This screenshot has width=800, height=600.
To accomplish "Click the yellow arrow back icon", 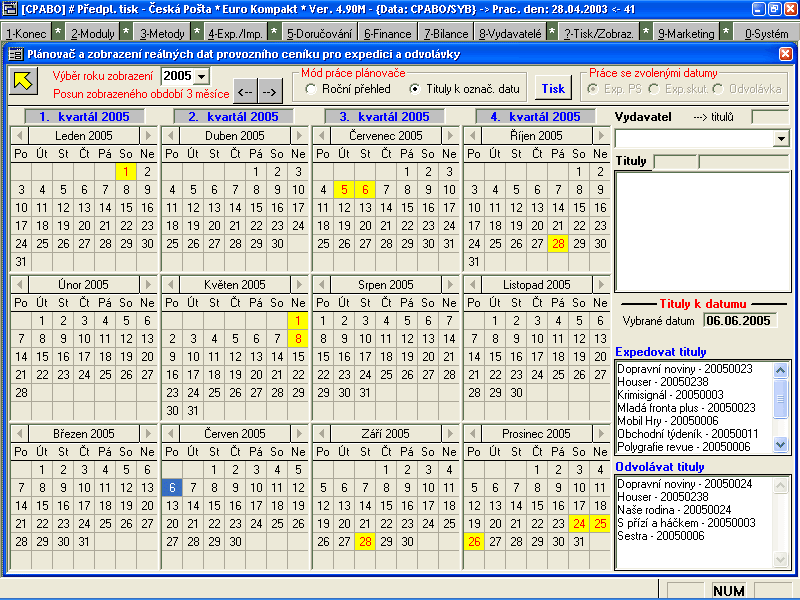I will tap(21, 82).
